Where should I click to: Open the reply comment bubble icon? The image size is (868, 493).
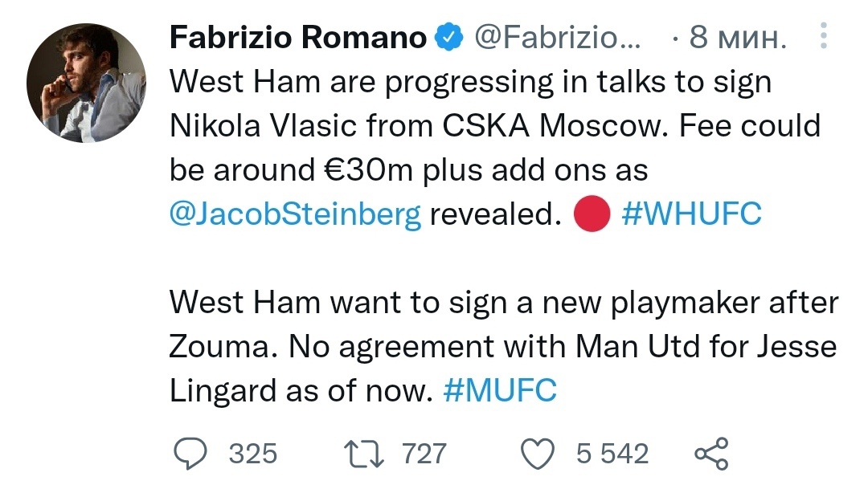coord(190,453)
